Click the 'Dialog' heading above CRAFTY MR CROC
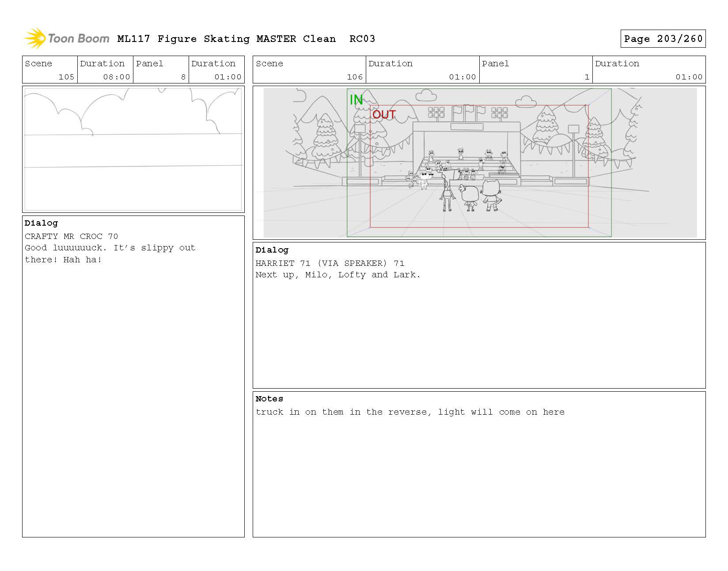The image size is (728, 571). pyautogui.click(x=41, y=223)
